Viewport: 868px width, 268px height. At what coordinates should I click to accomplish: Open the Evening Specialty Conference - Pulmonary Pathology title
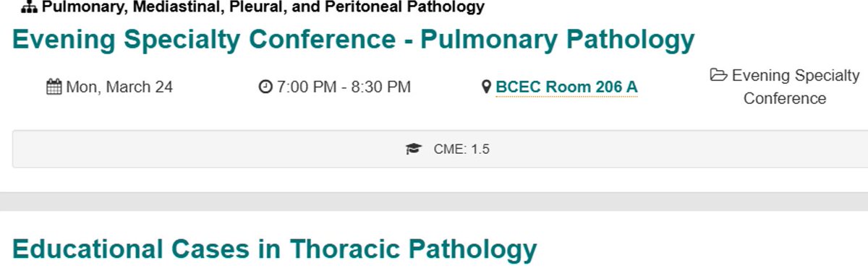(354, 39)
